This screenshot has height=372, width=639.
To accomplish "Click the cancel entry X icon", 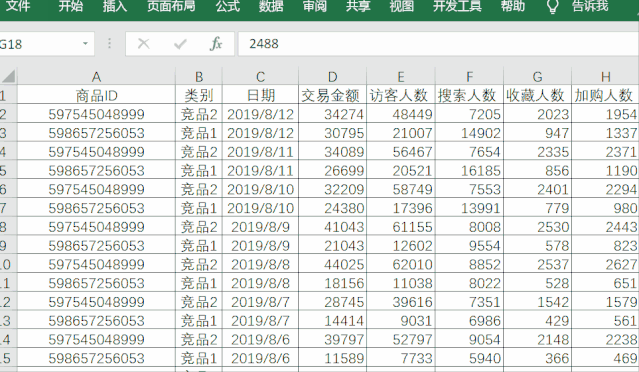I will 143,44.
